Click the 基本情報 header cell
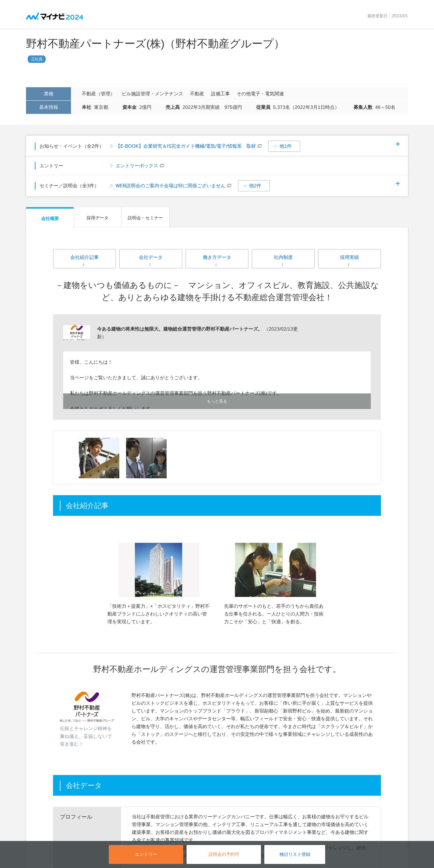The width and height of the screenshot is (434, 868). [x=48, y=107]
